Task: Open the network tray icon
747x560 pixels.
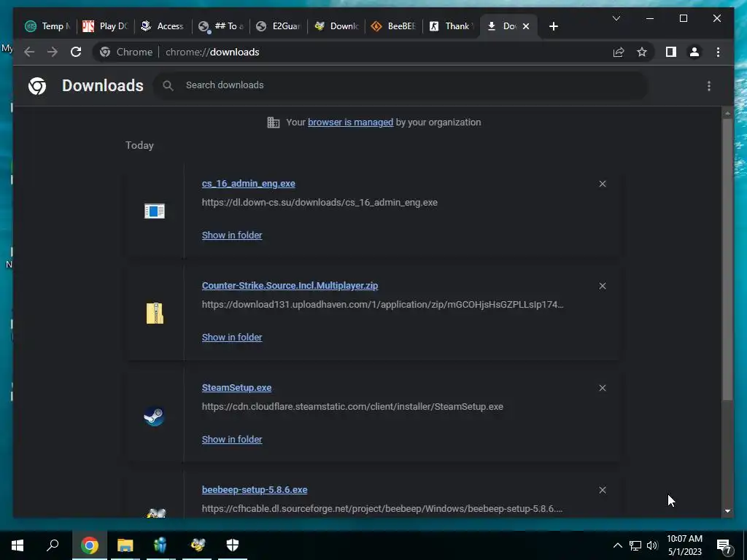Action: pyautogui.click(x=635, y=545)
